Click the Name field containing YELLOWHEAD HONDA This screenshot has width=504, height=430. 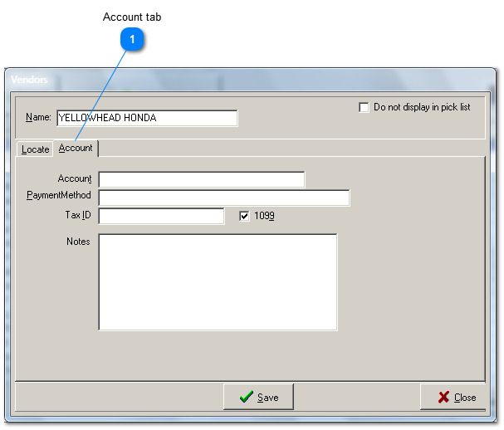pyautogui.click(x=146, y=118)
